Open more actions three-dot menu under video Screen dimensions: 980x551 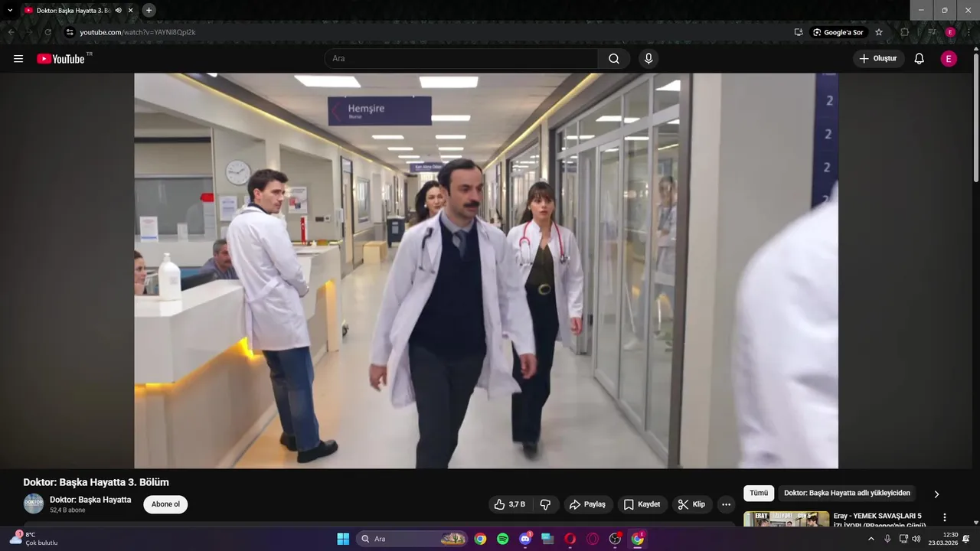[727, 504]
